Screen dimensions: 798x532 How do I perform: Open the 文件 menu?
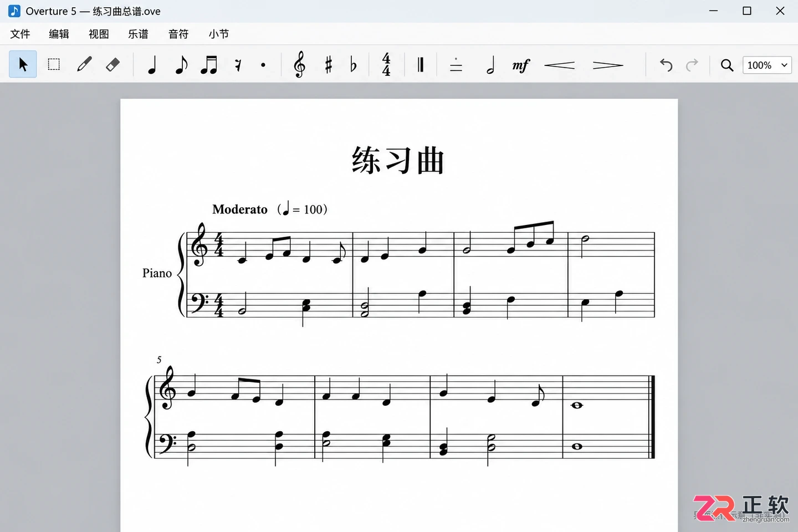pos(20,34)
